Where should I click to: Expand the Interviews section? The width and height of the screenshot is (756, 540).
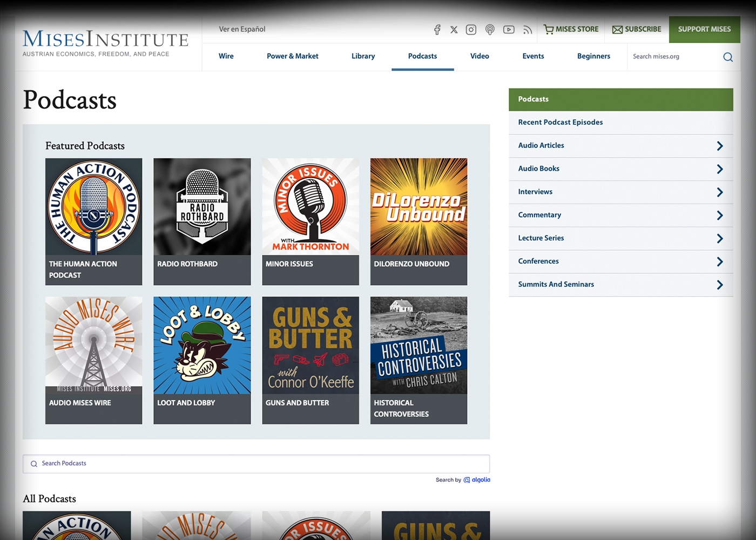tap(719, 192)
